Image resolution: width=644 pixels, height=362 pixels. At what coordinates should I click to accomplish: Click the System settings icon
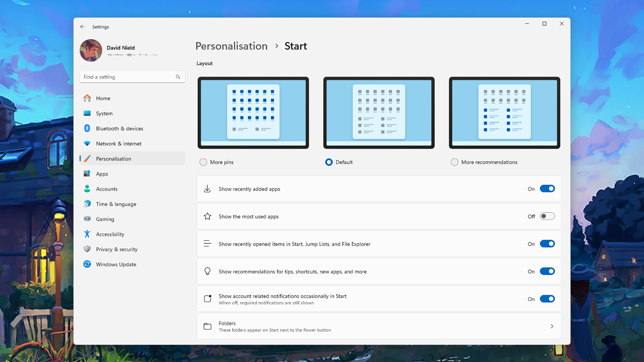click(x=87, y=113)
